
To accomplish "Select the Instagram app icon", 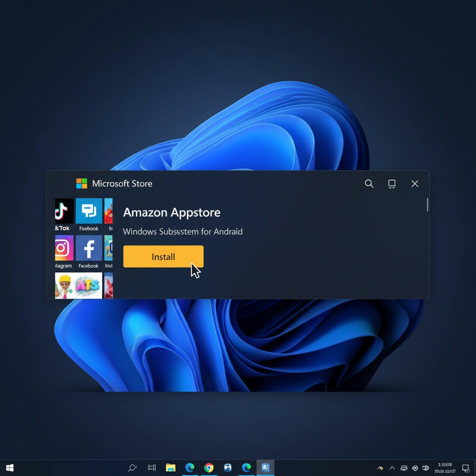I will 64,249.
